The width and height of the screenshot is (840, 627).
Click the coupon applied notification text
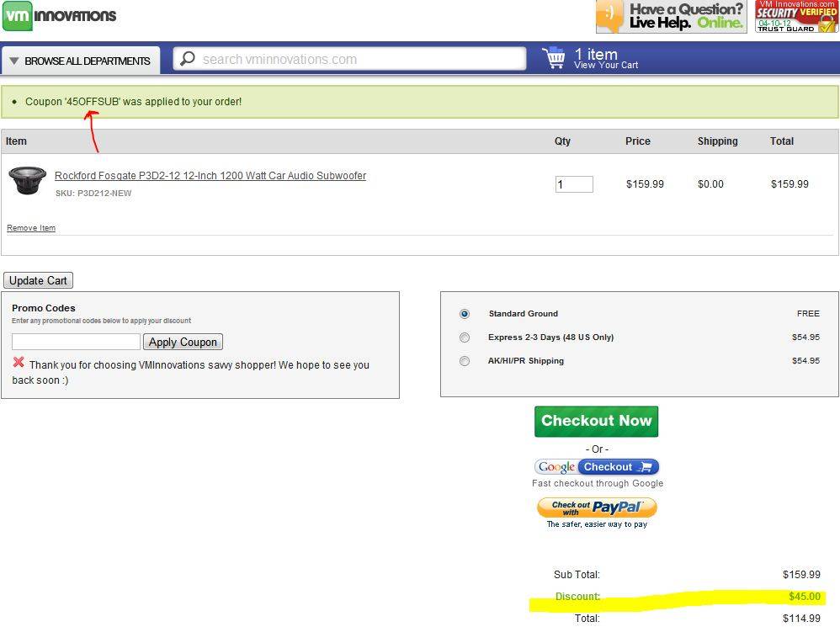click(x=133, y=102)
